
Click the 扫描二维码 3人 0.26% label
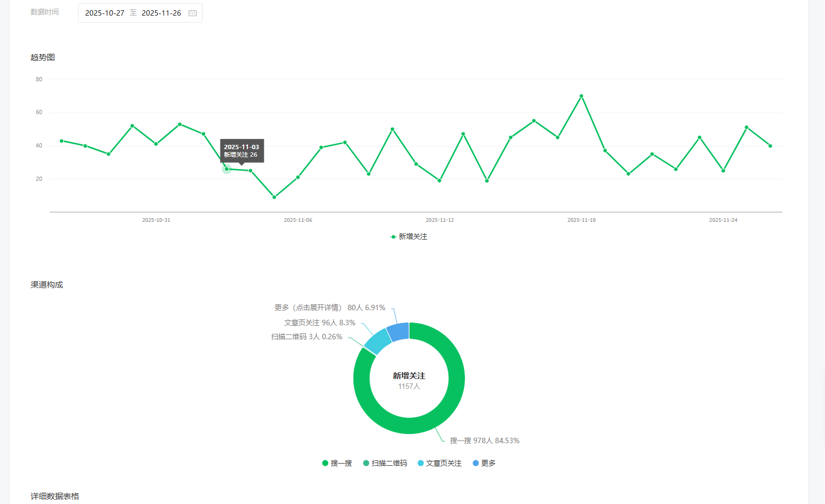307,337
